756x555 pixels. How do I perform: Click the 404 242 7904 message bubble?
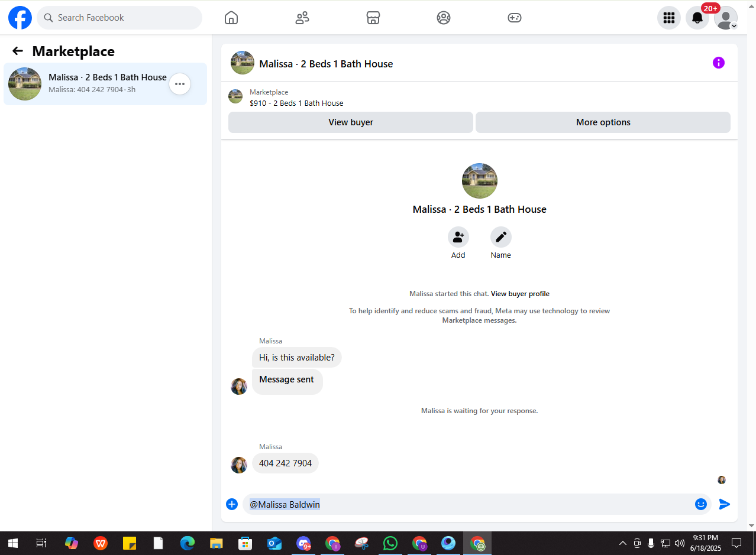click(x=285, y=463)
